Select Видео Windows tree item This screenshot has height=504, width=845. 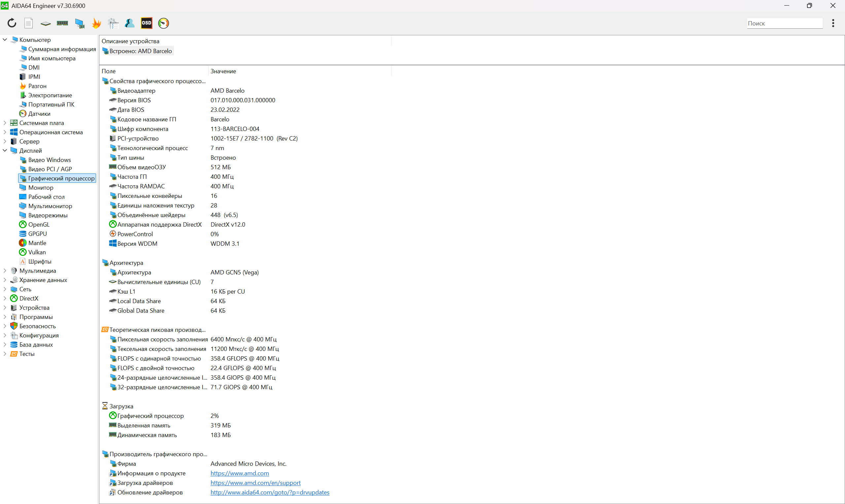point(49,160)
